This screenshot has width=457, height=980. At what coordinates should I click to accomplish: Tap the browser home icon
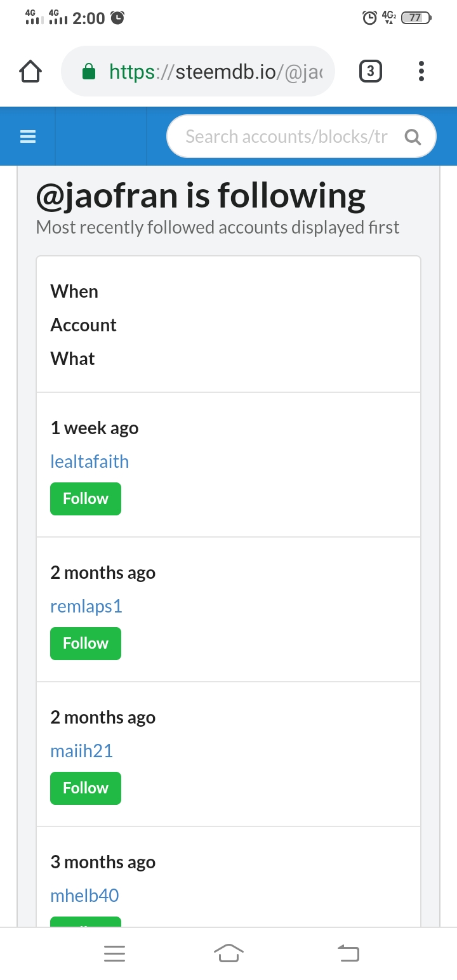pos(30,72)
